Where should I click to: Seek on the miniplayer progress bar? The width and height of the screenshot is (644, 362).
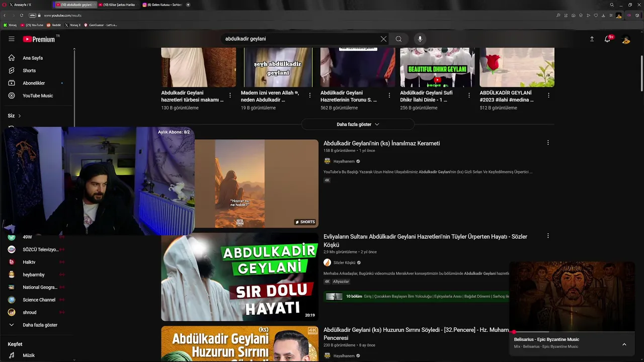coord(572,332)
